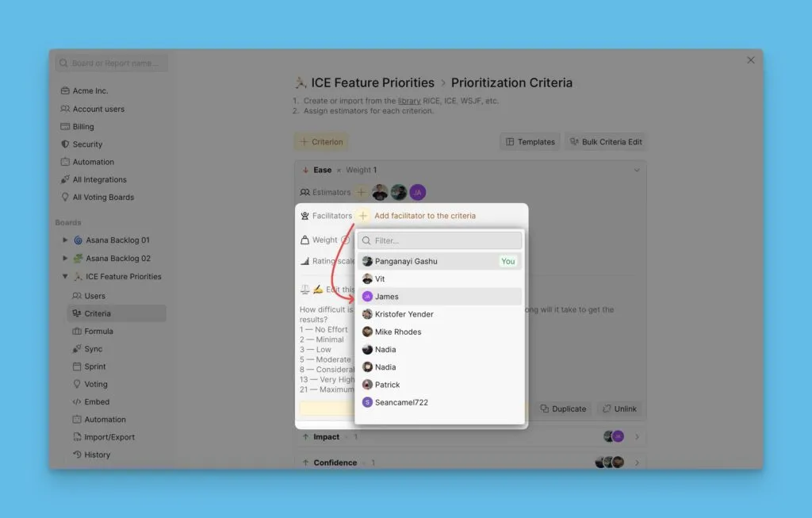
Task: Click the plus icon beside Estimators
Action: click(361, 192)
